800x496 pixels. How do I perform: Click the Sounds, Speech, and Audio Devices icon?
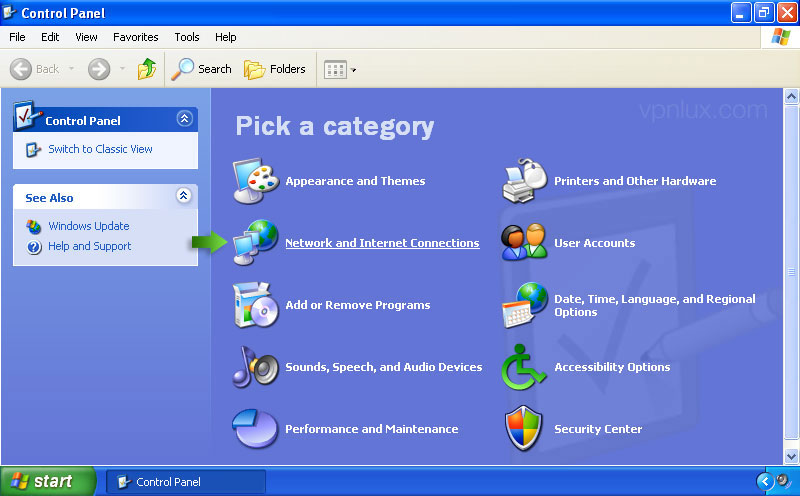[x=256, y=367]
